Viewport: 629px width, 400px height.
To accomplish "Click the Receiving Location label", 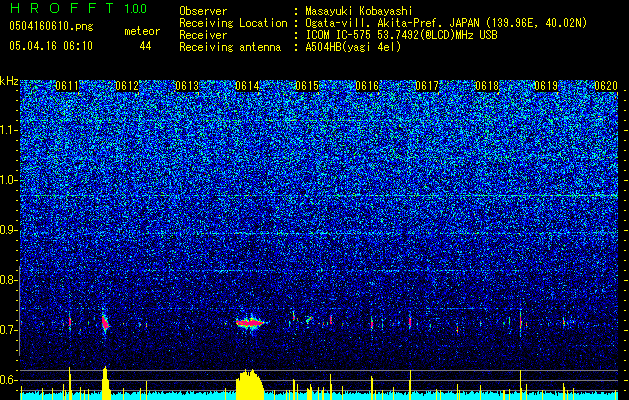I will click(233, 23).
